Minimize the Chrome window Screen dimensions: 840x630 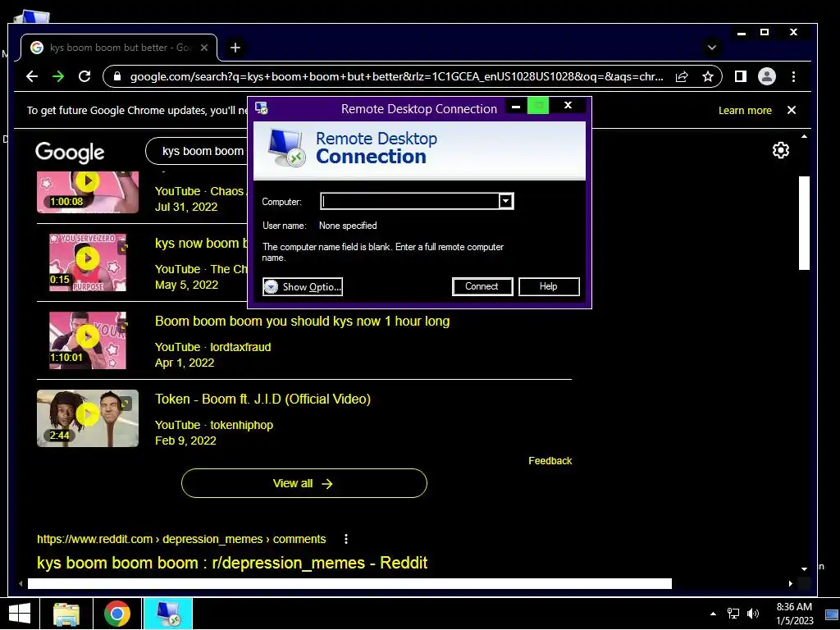[x=742, y=33]
